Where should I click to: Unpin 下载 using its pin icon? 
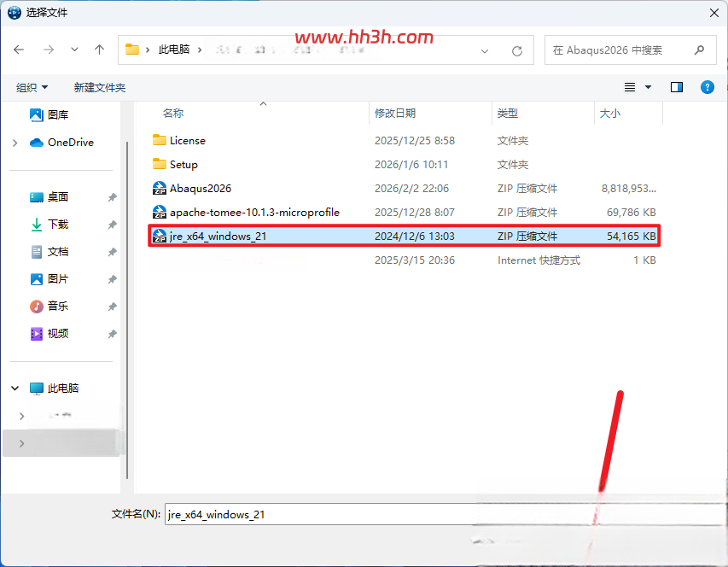(x=112, y=225)
